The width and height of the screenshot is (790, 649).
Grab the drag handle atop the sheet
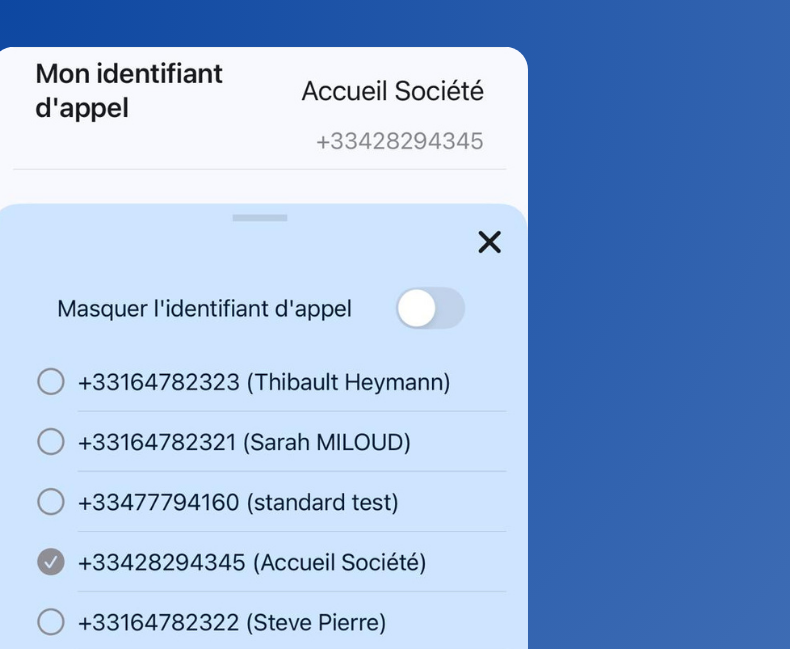coord(260,217)
